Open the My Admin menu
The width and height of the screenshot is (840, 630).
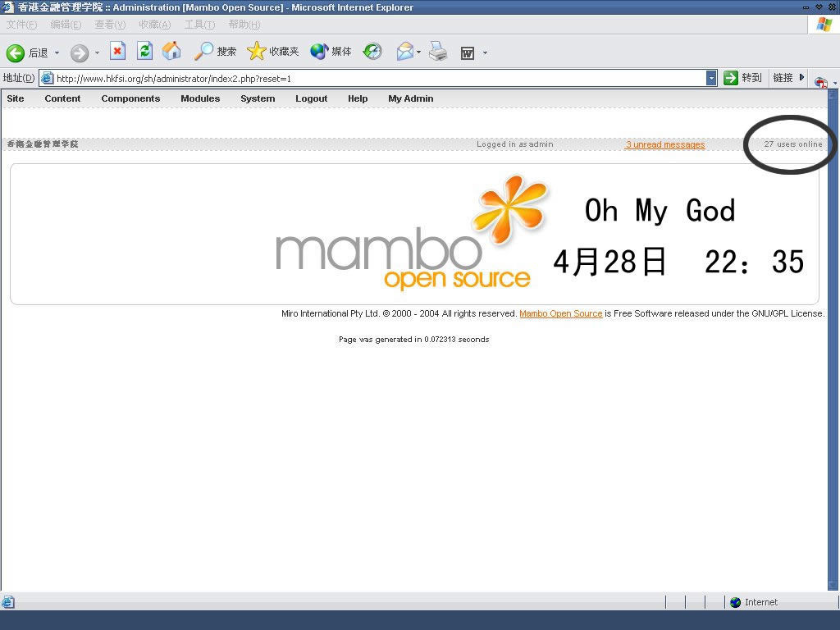(x=411, y=98)
